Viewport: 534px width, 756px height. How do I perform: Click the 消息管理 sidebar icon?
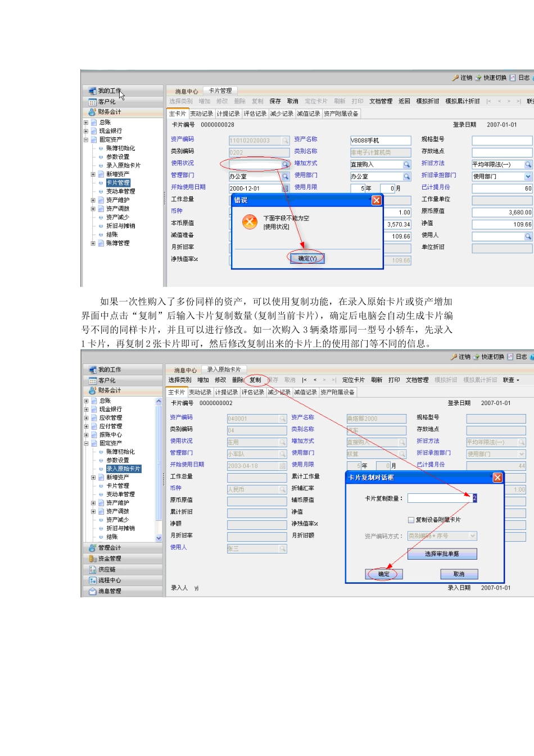pyautogui.click(x=93, y=591)
